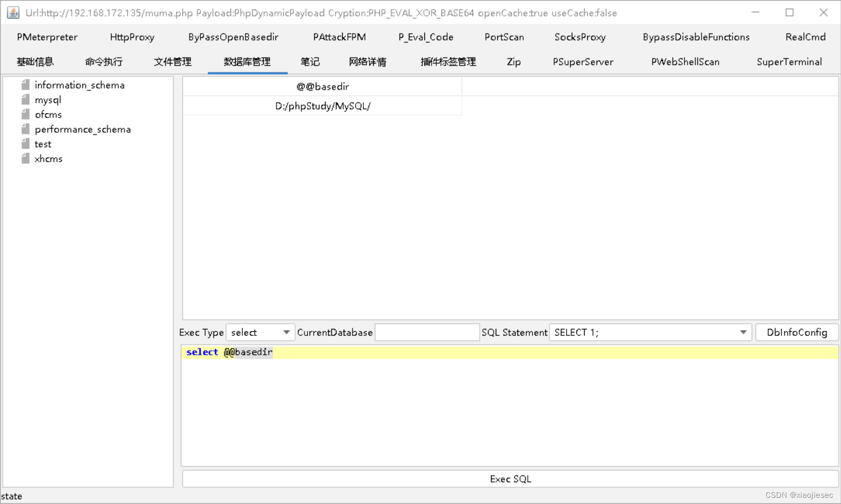
Task: Switch to the SuperTerminal tab
Action: click(x=789, y=62)
